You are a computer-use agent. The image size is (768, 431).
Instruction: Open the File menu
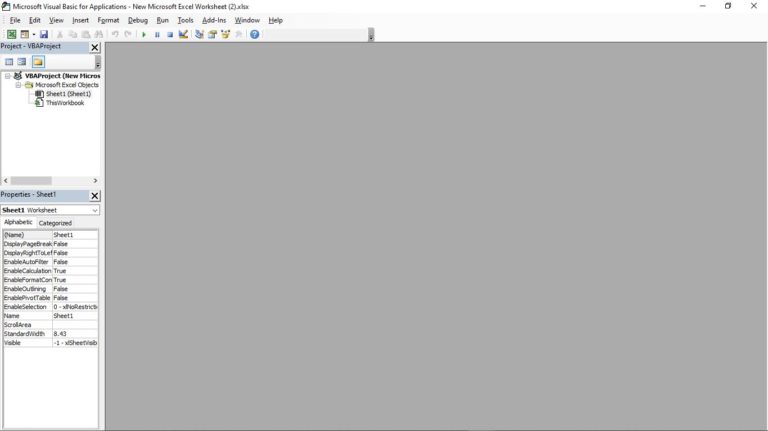click(x=15, y=20)
